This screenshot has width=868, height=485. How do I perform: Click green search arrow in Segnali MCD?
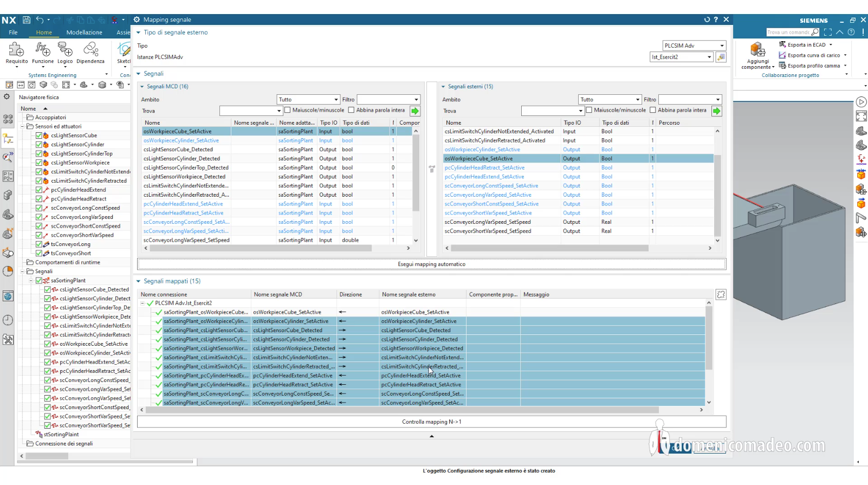[415, 111]
